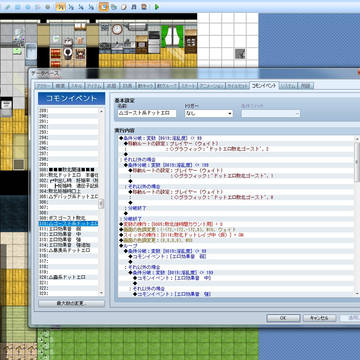This screenshot has width=360, height=360.
Task: Set map zoom to 1/1 scale
Action: [x=60, y=7]
